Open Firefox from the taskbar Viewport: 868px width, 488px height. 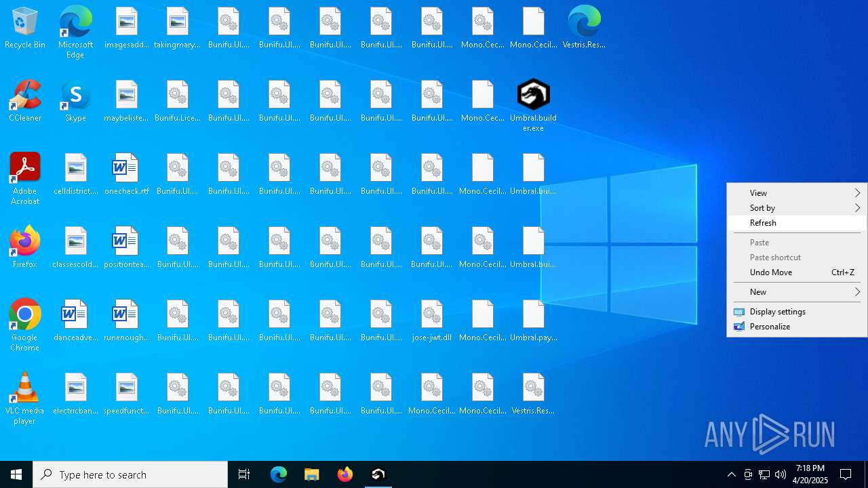pyautogui.click(x=344, y=474)
